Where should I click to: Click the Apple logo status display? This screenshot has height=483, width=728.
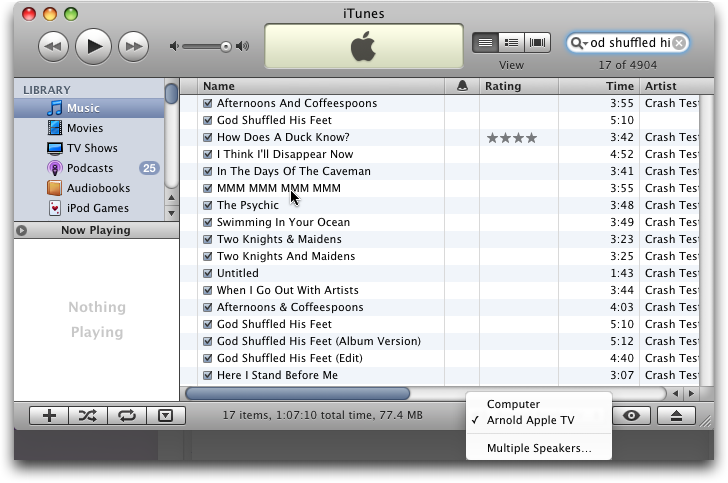[364, 46]
